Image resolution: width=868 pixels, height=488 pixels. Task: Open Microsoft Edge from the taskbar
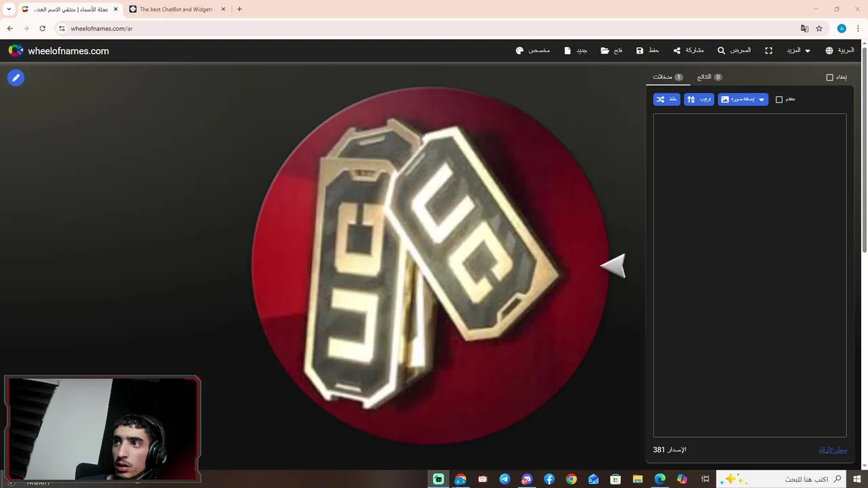coord(660,479)
